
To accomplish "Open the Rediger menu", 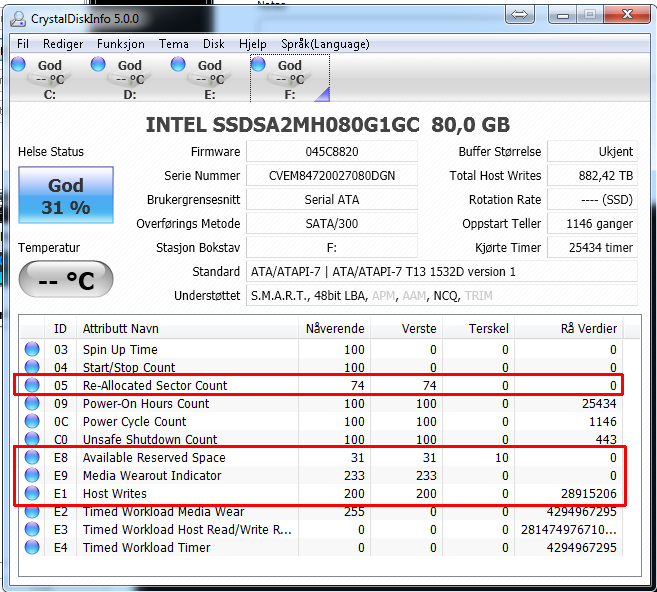I will (x=63, y=44).
